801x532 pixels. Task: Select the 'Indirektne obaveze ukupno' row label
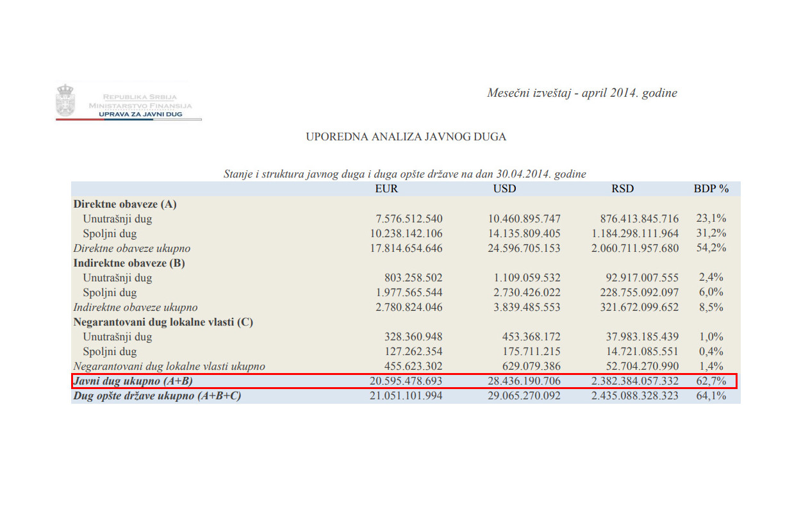click(x=135, y=307)
